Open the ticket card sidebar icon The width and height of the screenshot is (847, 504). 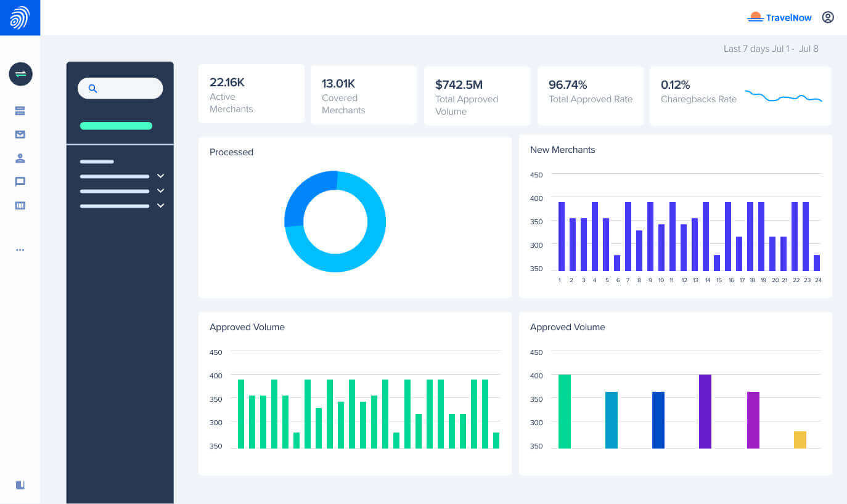tap(20, 206)
